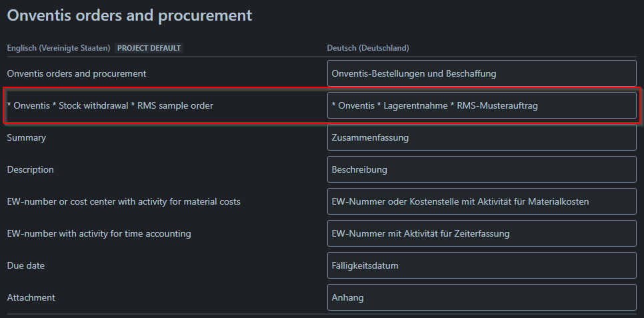Select the 'EW-number with activity for time accounting' label

point(99,233)
